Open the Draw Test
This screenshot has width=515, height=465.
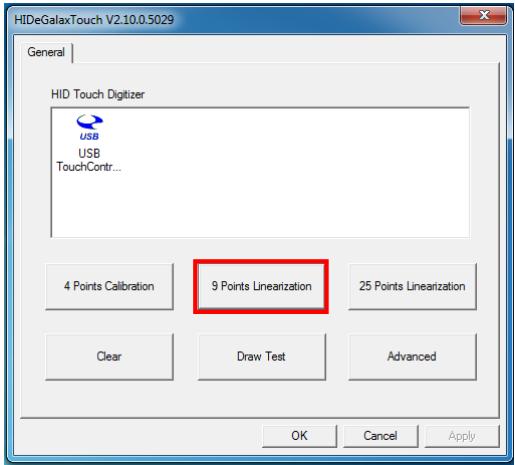pyautogui.click(x=261, y=357)
